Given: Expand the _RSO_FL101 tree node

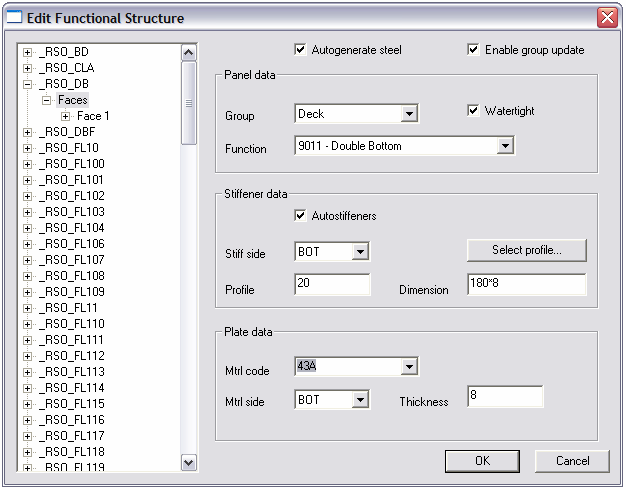Looking at the screenshot, I should [27, 180].
